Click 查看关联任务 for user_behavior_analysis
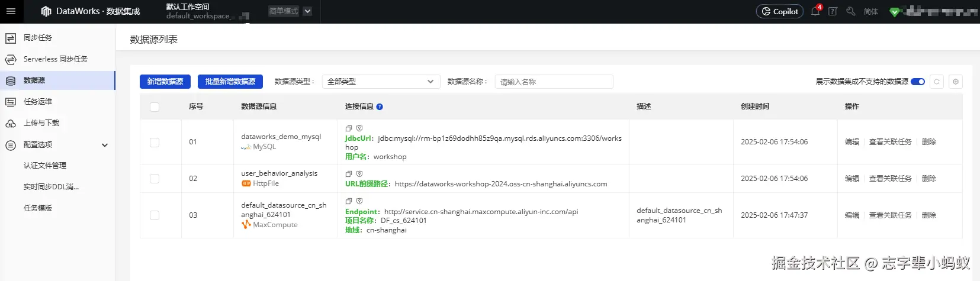The width and height of the screenshot is (980, 281). [891, 179]
